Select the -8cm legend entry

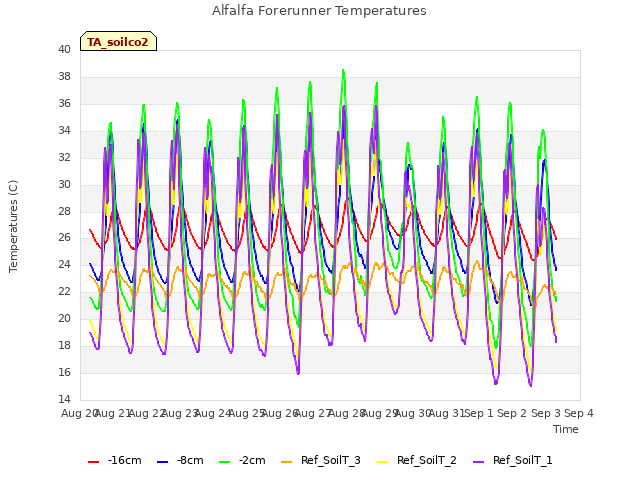coord(180,461)
